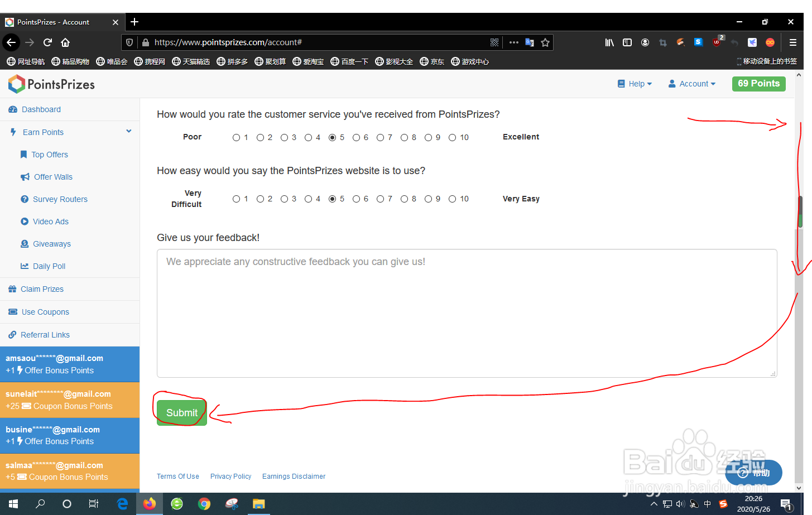The height and width of the screenshot is (515, 812).
Task: Bookmark this page with the star icon
Action: pyautogui.click(x=545, y=42)
